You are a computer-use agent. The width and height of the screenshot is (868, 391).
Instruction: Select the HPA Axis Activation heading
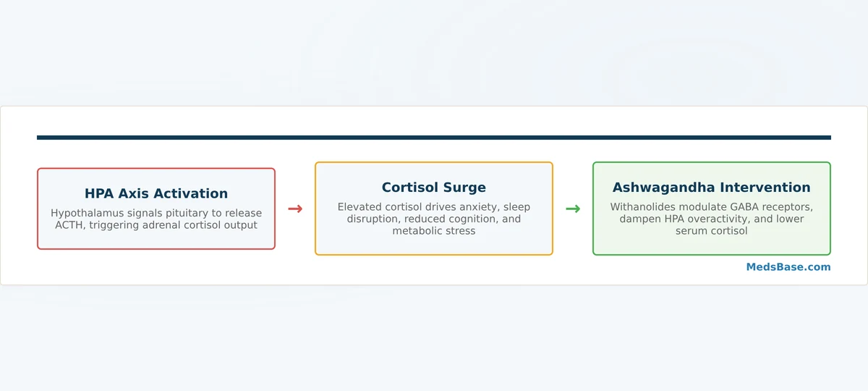click(156, 193)
